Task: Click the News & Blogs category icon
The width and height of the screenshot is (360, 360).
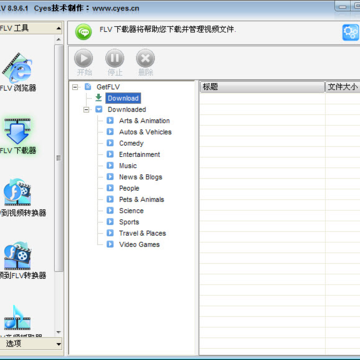Action: click(110, 177)
